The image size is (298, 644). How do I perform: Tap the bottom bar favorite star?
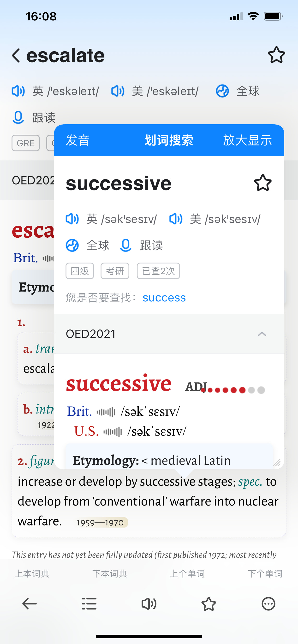pos(209,604)
